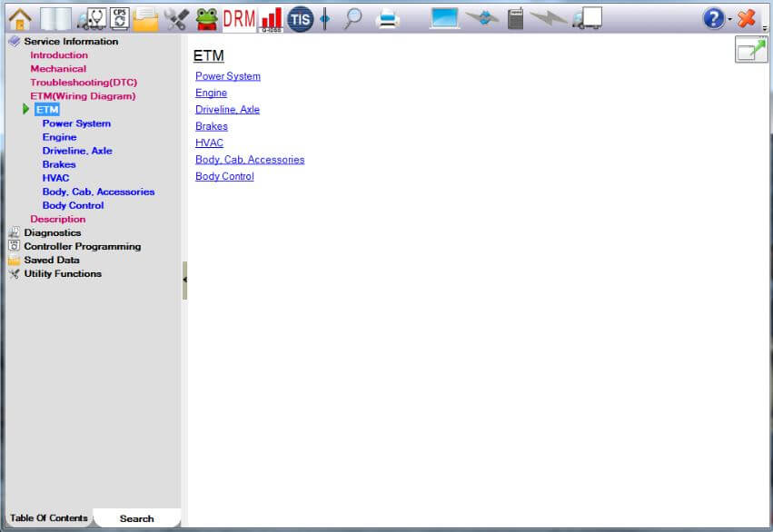Click the green frog icon
773x532 pixels.
point(206,18)
